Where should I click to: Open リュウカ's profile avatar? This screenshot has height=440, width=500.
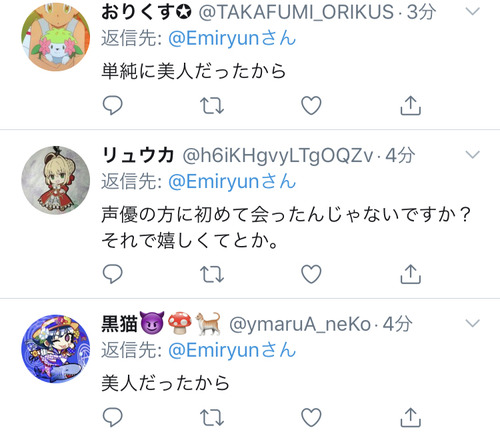56,180
